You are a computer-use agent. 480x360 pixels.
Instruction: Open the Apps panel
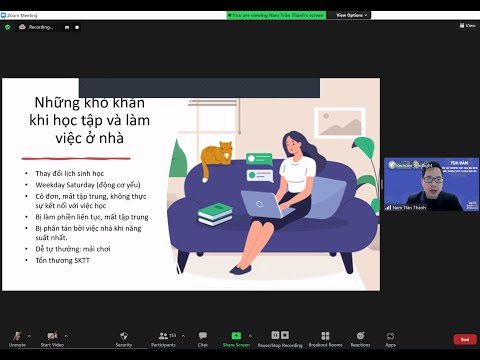click(x=390, y=339)
